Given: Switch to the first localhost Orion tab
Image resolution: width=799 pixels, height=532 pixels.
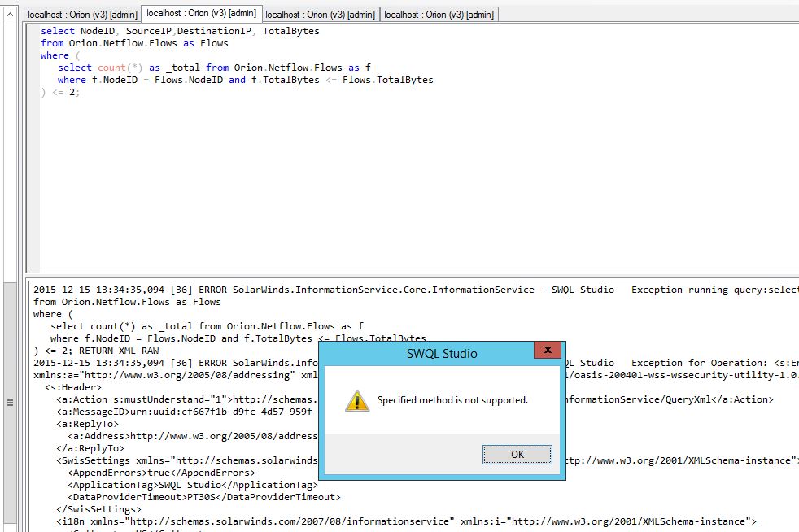Looking at the screenshot, I should pos(82,15).
